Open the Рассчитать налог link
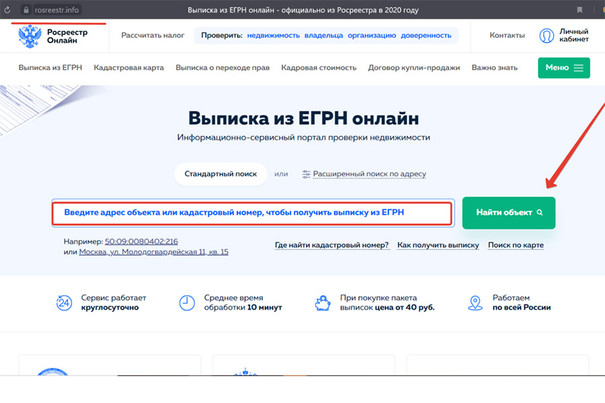Image resolution: width=605 pixels, height=403 pixels. point(153,36)
